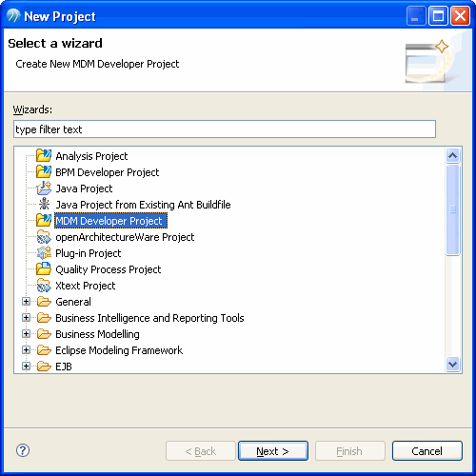Click the BPM Developer Project icon
476x476 pixels.
tap(44, 171)
